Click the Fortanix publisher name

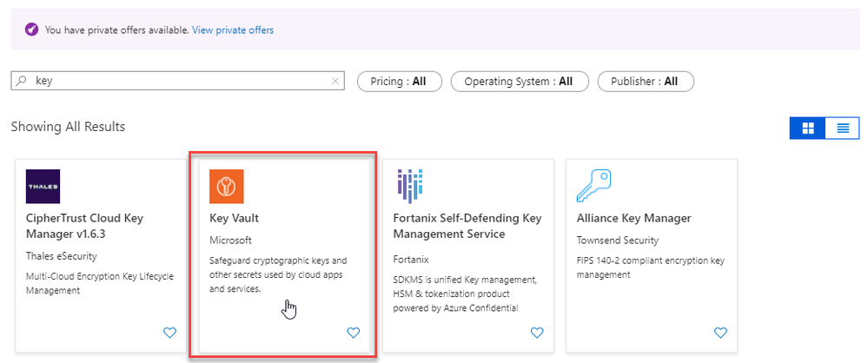pos(411,259)
